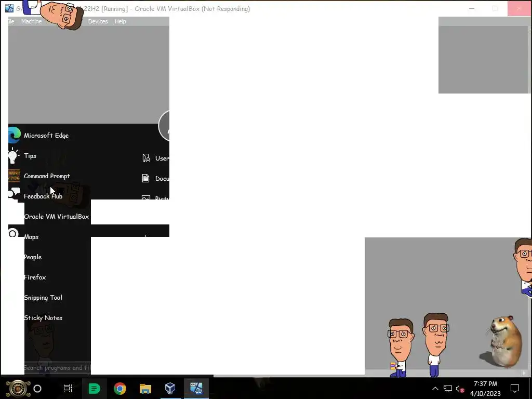This screenshot has width=532, height=399.
Task: Click the Maps icon in start menu
Action: click(13, 233)
